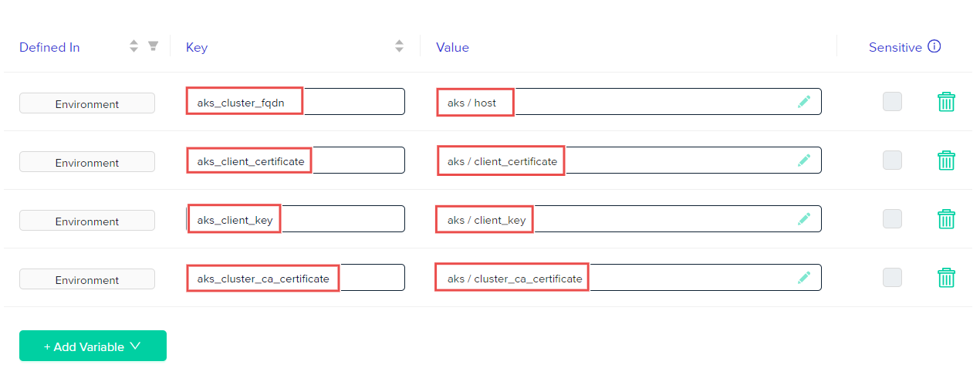This screenshot has height=375, width=980.
Task: Filter the Defined In column
Action: (153, 46)
